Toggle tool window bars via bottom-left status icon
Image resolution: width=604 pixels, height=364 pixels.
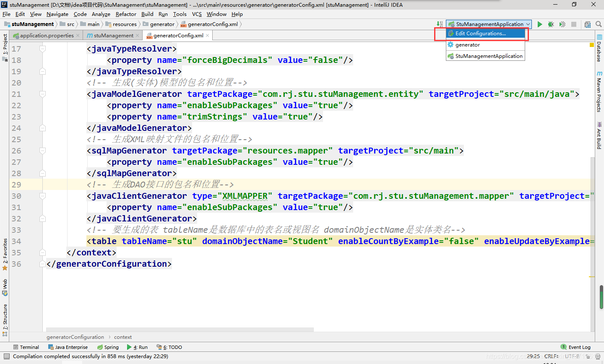[6, 356]
